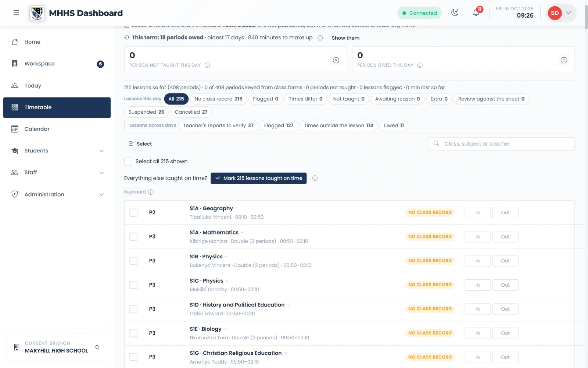Tick checkbox for S1C Physics lesson
This screenshot has width=588, height=368.
(x=133, y=285)
